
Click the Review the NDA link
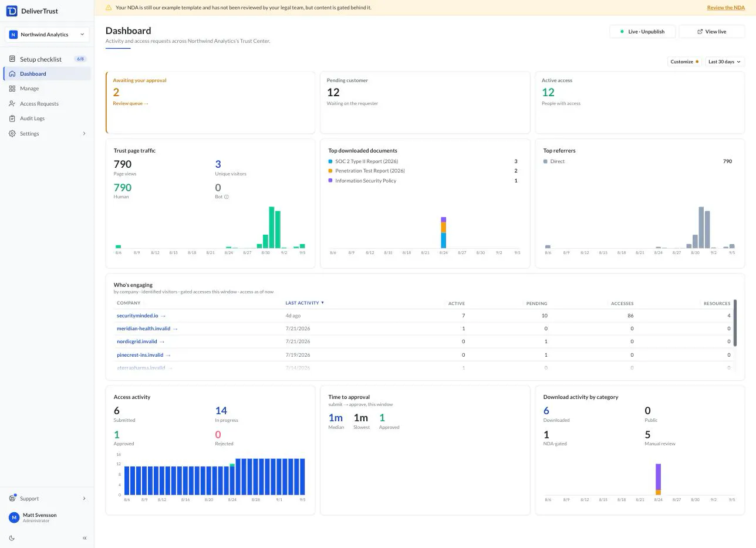pyautogui.click(x=726, y=8)
